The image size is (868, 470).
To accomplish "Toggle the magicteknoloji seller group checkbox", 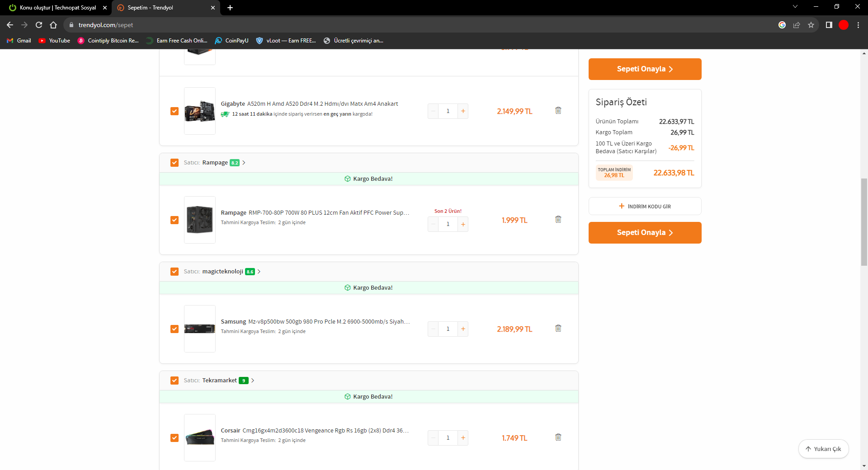I will coord(175,272).
